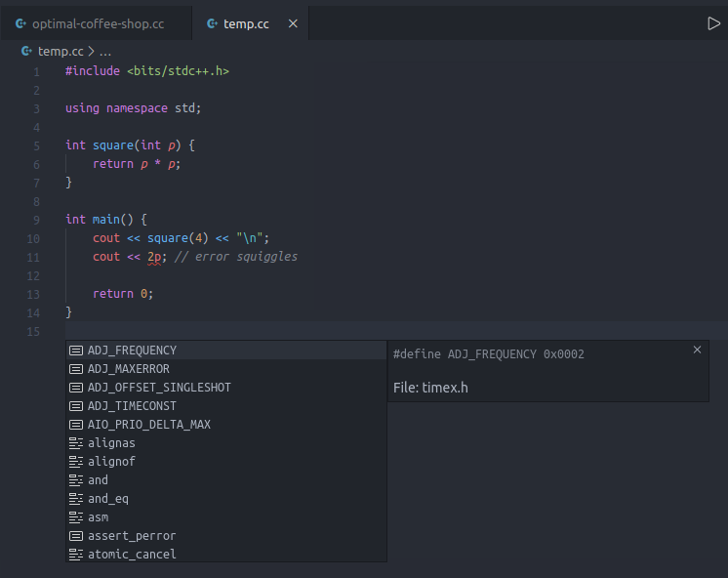Click 'main' in the int main() line
This screenshot has height=578, width=728.
pos(105,220)
